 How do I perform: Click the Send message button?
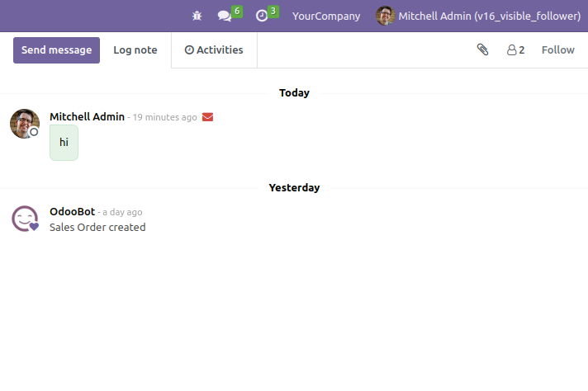[x=57, y=50]
